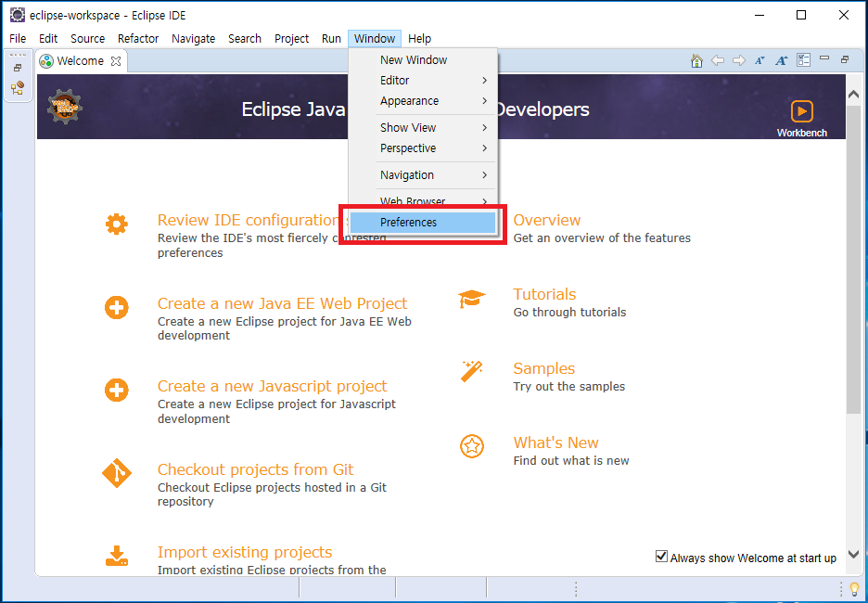Click the Samples magic wand icon
Screen dimensions: 868x603
click(472, 372)
